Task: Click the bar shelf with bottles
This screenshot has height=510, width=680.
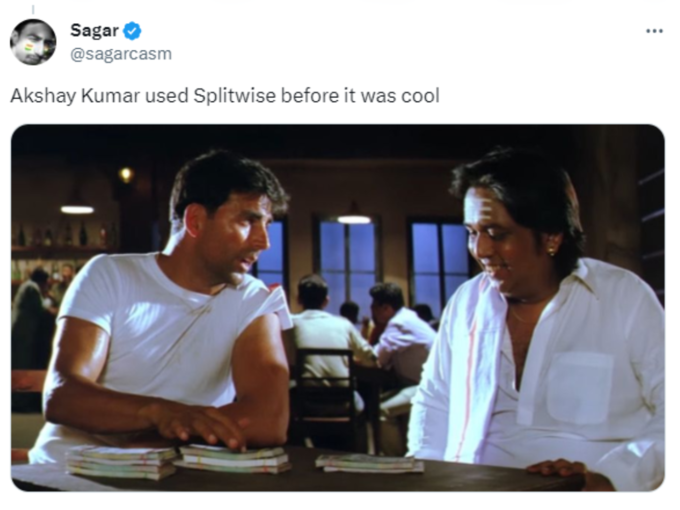Action: [x=59, y=249]
